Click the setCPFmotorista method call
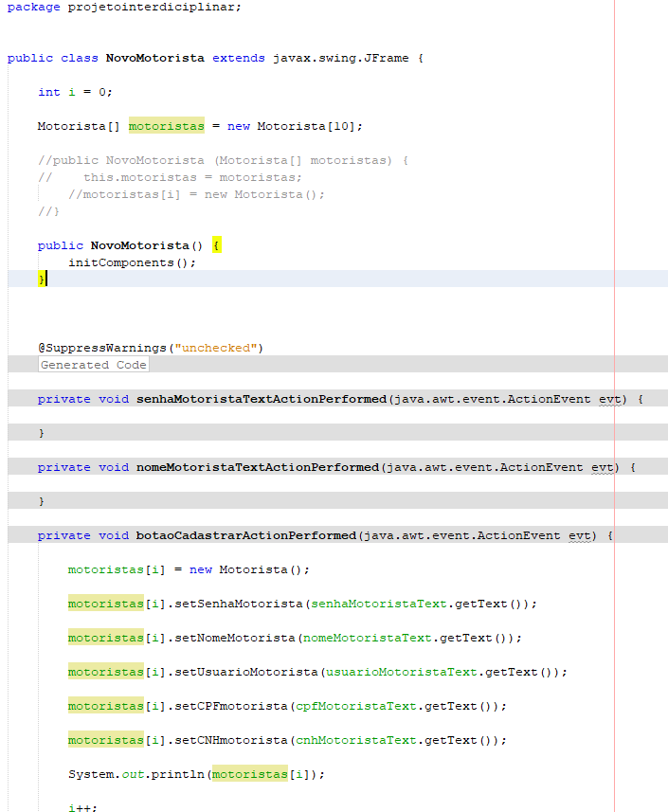 [231, 707]
